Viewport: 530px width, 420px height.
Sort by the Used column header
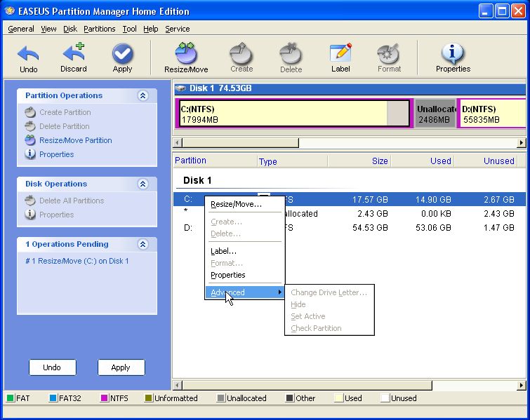coord(422,161)
